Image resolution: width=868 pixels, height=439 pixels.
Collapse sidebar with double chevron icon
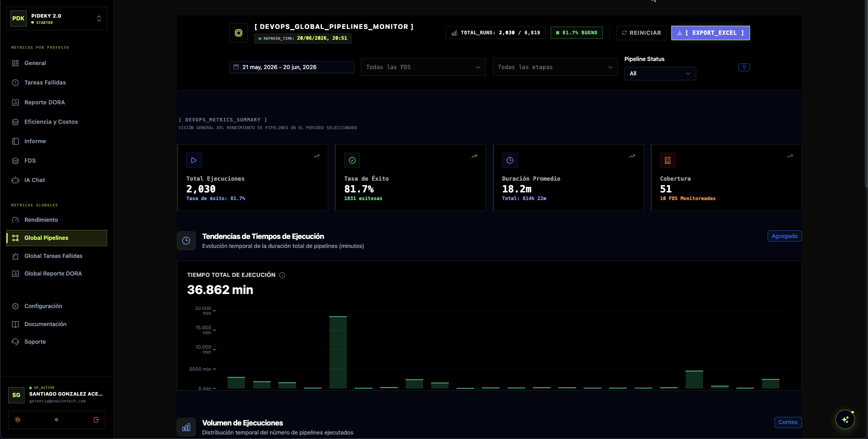pyautogui.click(x=57, y=420)
